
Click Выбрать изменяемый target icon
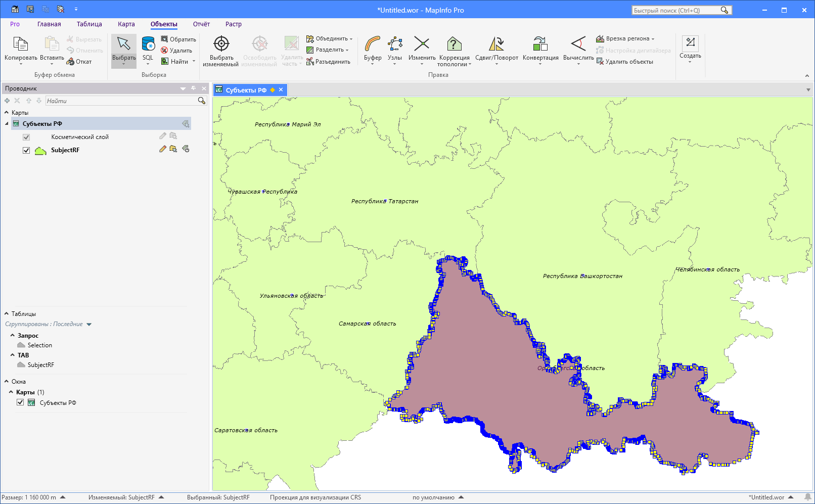point(221,44)
